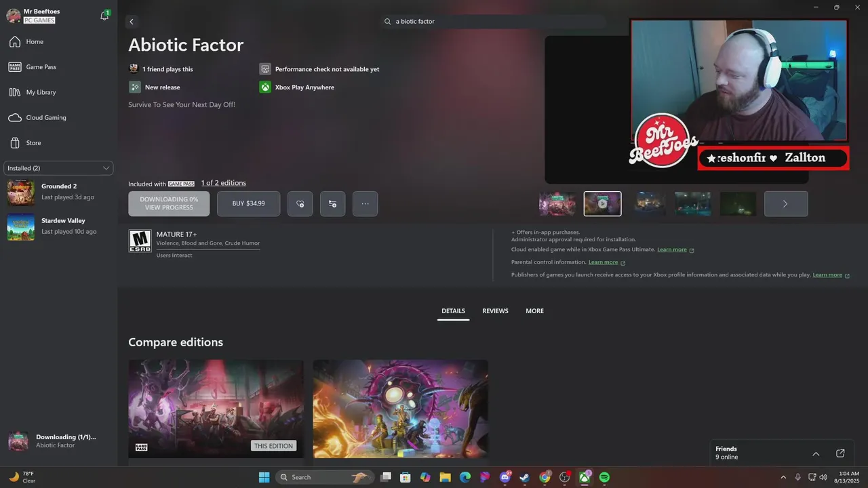Click the taskbar Search box
The width and height of the screenshot is (868, 488).
[325, 477]
